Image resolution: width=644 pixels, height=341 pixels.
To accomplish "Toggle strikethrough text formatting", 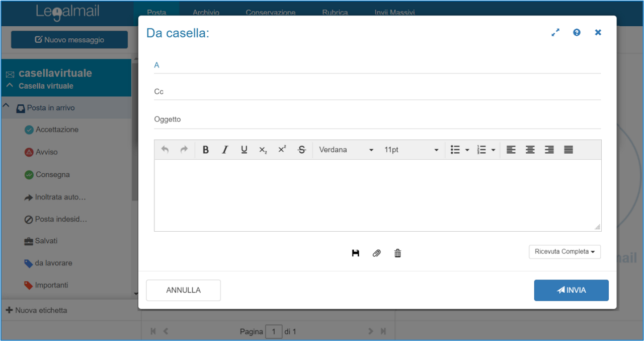I will [x=302, y=150].
